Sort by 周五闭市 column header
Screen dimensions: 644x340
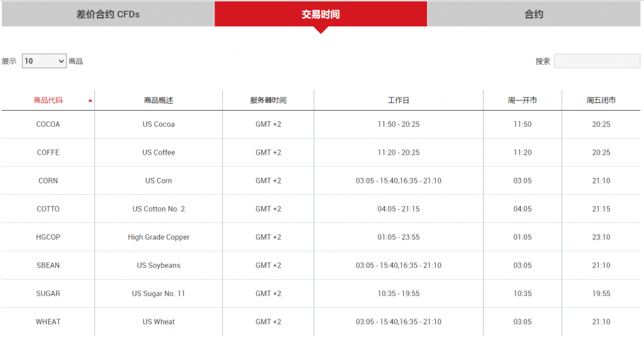point(601,101)
